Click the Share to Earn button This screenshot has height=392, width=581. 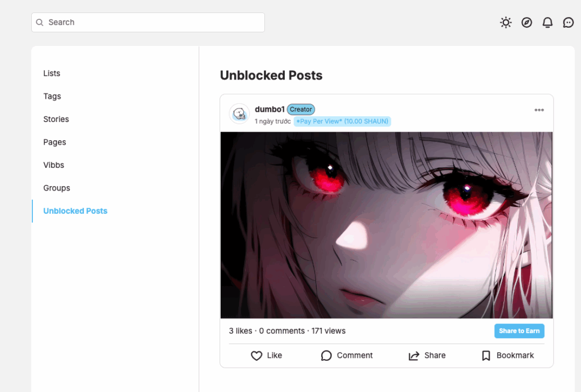[x=519, y=331]
